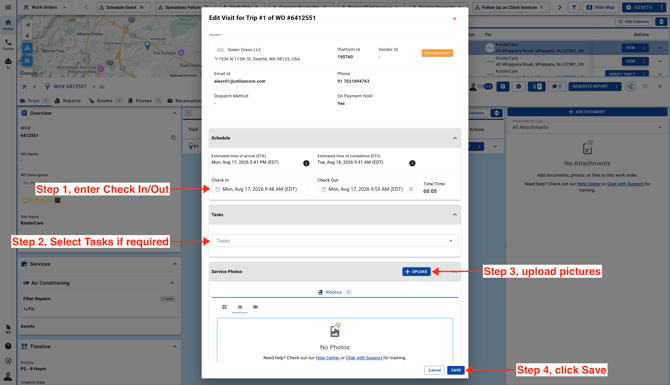Click the download arrow icon on the map
Viewport: 670px width, 385px height.
coord(27,35)
